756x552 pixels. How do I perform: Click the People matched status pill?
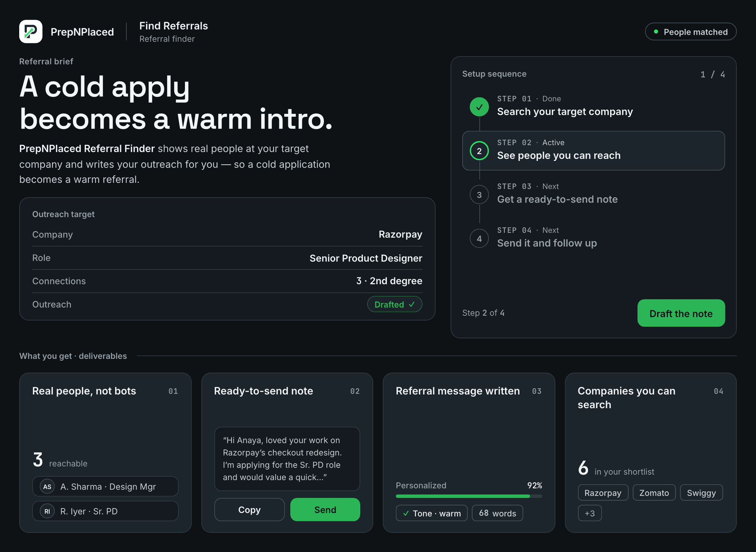[691, 32]
